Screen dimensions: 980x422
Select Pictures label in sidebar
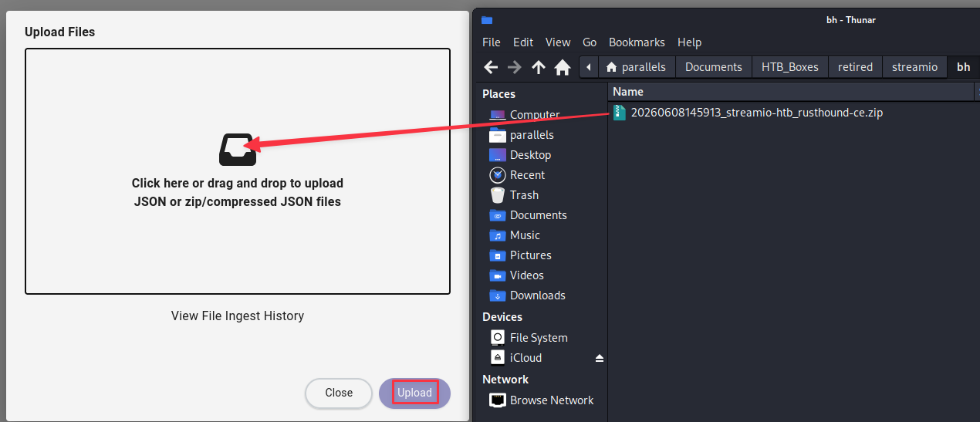click(x=531, y=255)
